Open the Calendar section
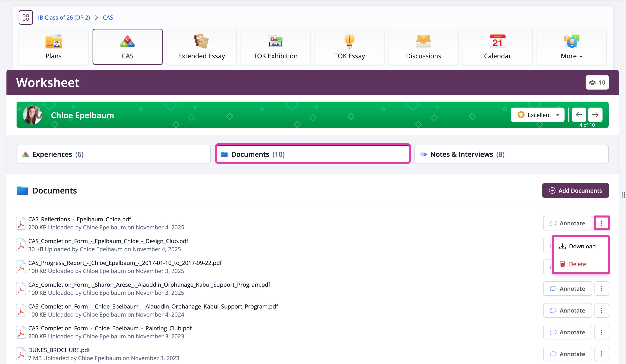Image resolution: width=626 pixels, height=364 pixels. (497, 47)
